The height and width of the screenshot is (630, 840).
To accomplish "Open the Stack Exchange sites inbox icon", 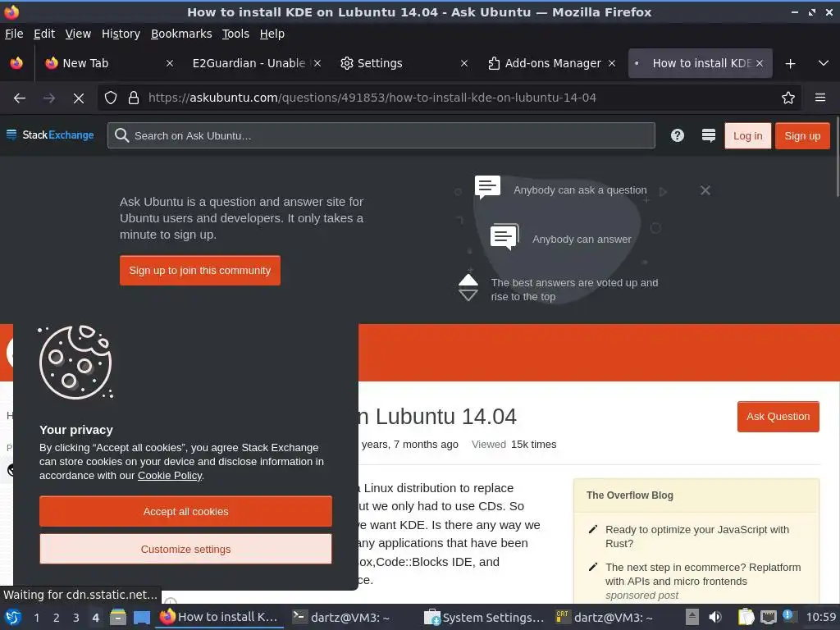I will [x=708, y=135].
